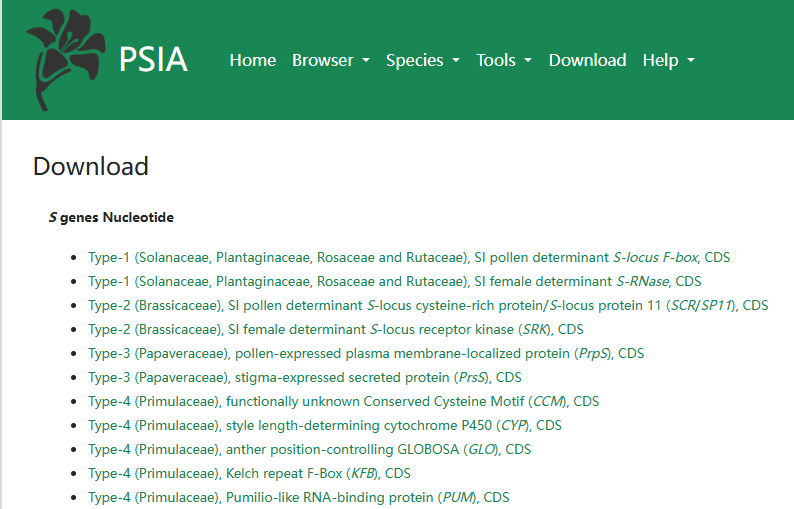Viewport: 794px width, 509px height.
Task: Expand the Tools dropdown menu
Action: (x=503, y=60)
